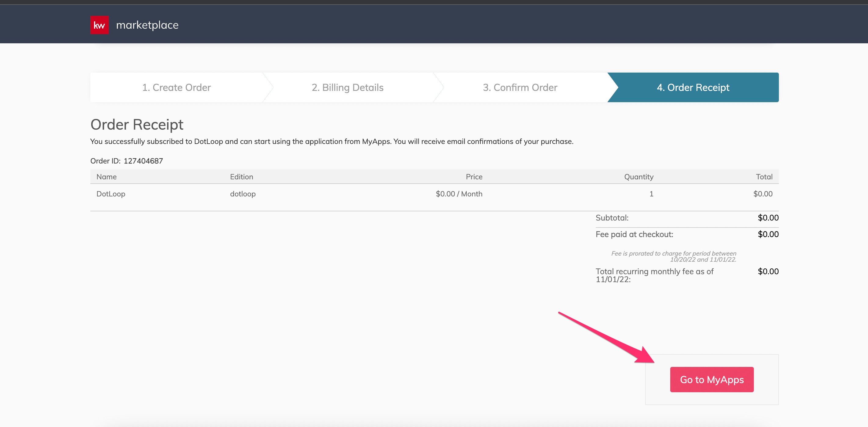
Task: Select the Total column header
Action: point(764,177)
